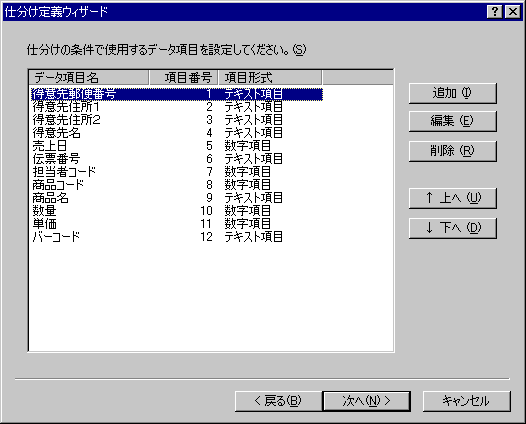Move item up with 上へ (U)
The width and height of the screenshot is (526, 424).
click(x=453, y=198)
